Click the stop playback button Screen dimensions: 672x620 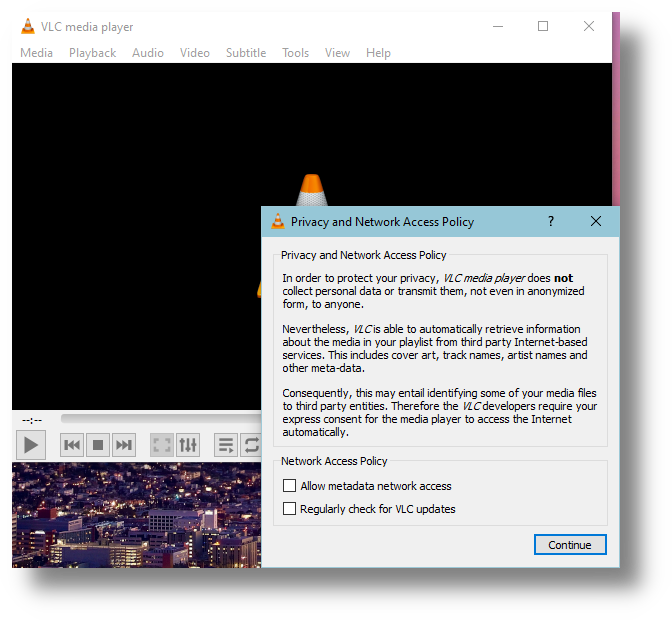(x=98, y=445)
